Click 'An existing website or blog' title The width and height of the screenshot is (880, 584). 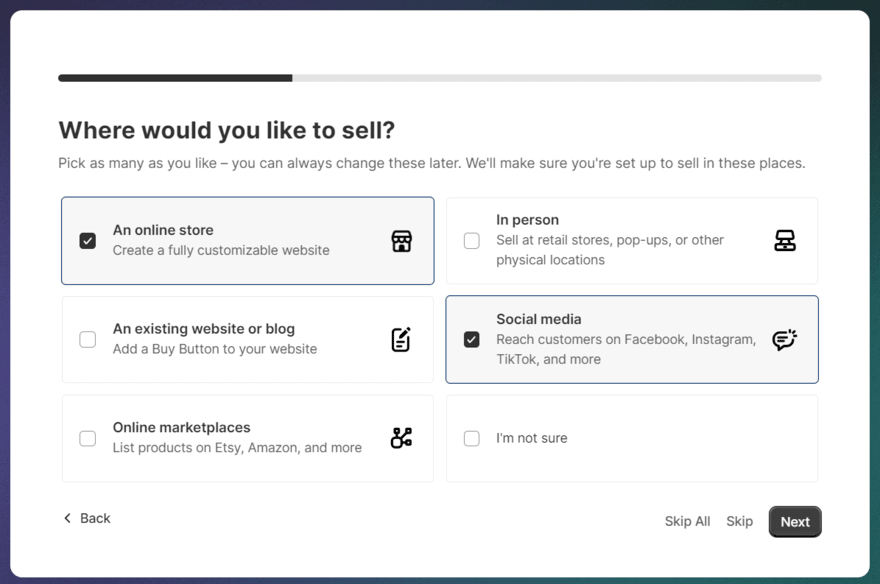(x=204, y=329)
